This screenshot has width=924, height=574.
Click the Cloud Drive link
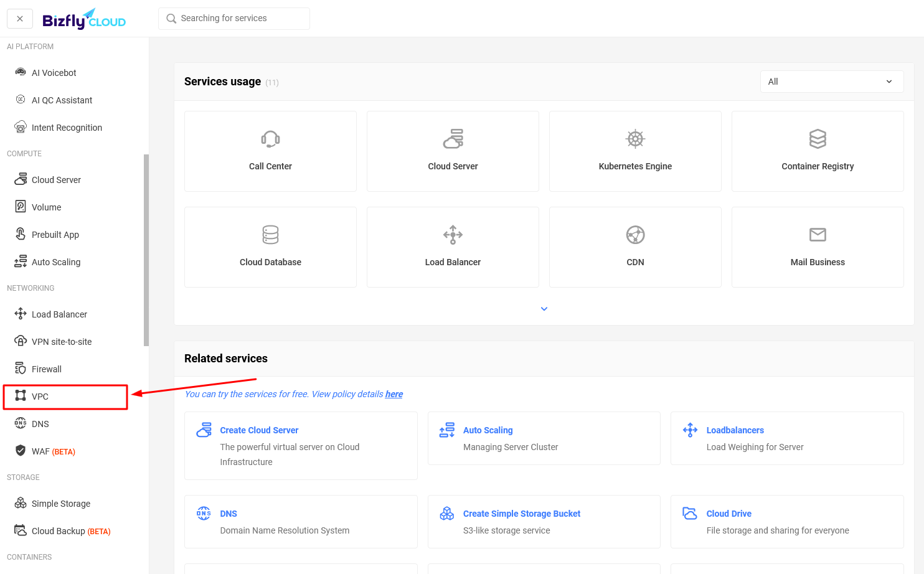point(728,514)
